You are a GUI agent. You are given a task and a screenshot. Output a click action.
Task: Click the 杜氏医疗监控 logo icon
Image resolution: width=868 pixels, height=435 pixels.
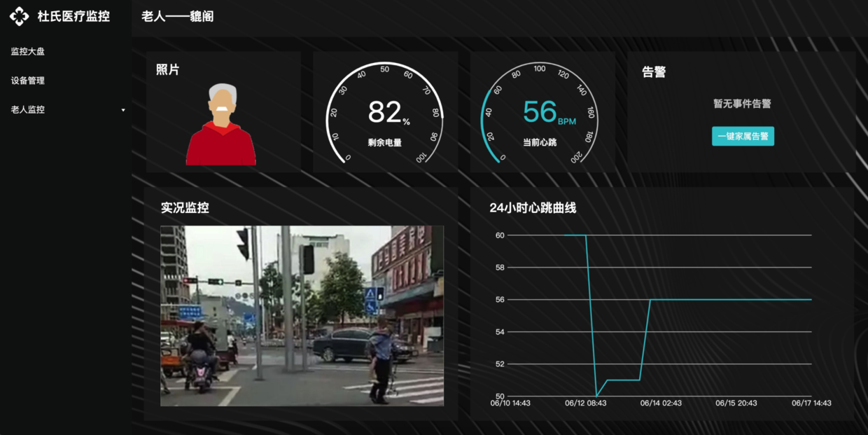19,16
